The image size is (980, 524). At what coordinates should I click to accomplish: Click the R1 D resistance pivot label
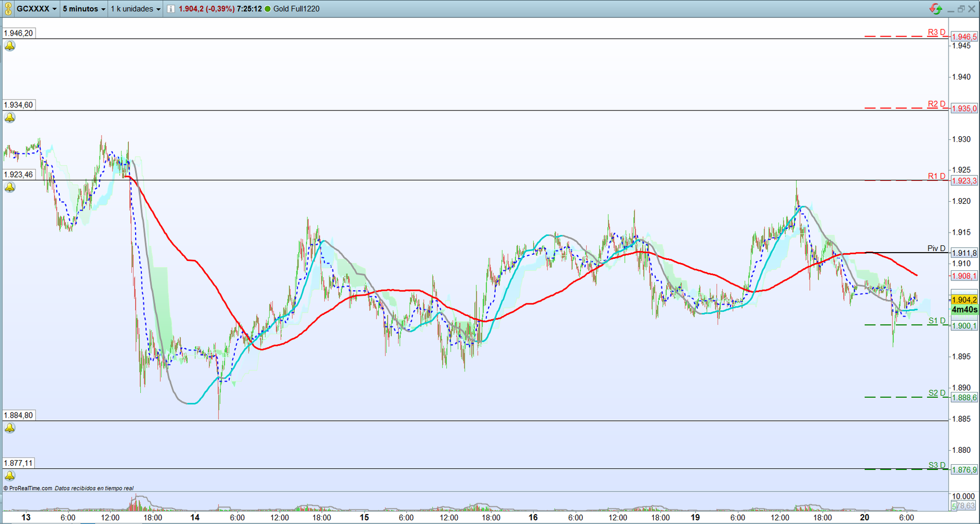tap(937, 176)
